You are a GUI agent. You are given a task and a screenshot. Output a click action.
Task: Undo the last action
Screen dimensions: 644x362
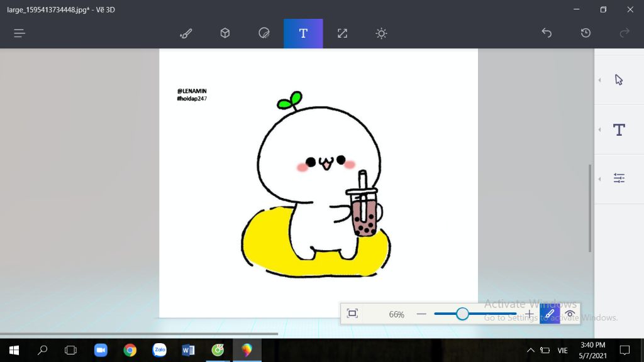(x=547, y=33)
